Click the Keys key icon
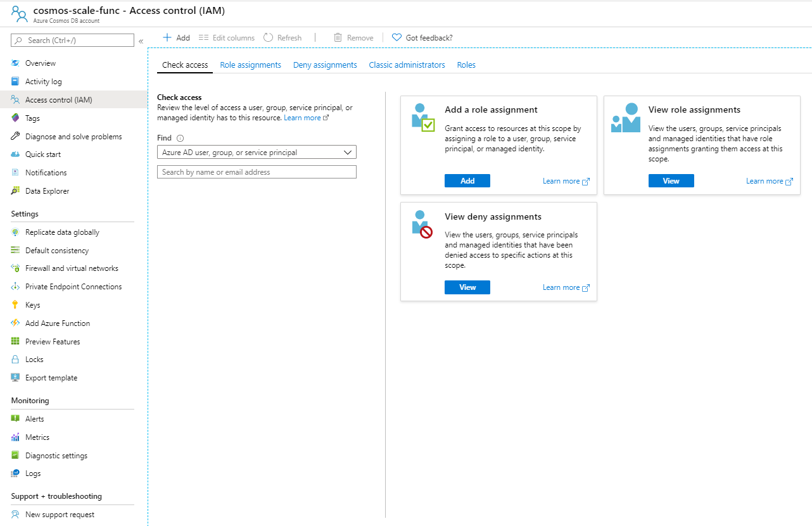Viewport: 812px width, 526px height. pos(15,305)
